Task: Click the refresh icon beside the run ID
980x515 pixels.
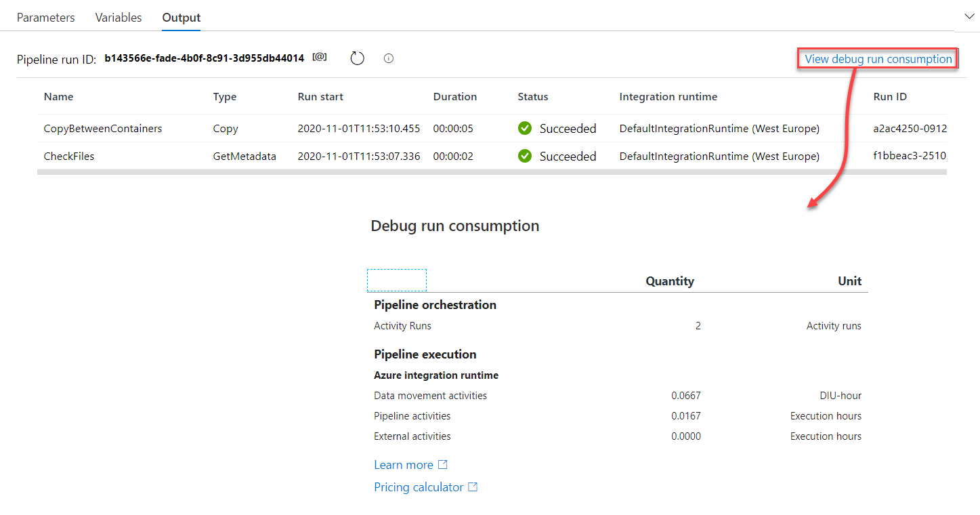Action: coord(357,58)
